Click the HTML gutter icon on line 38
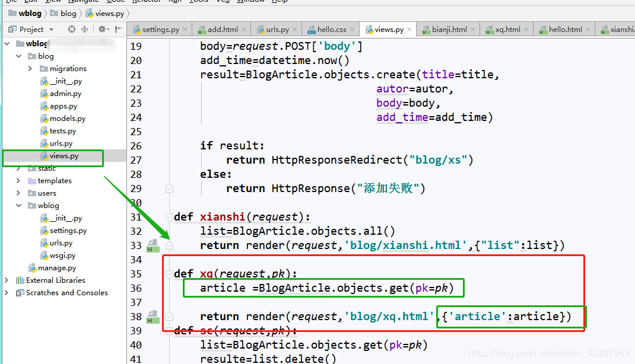Screen dimensions: 635x364 pos(153,317)
